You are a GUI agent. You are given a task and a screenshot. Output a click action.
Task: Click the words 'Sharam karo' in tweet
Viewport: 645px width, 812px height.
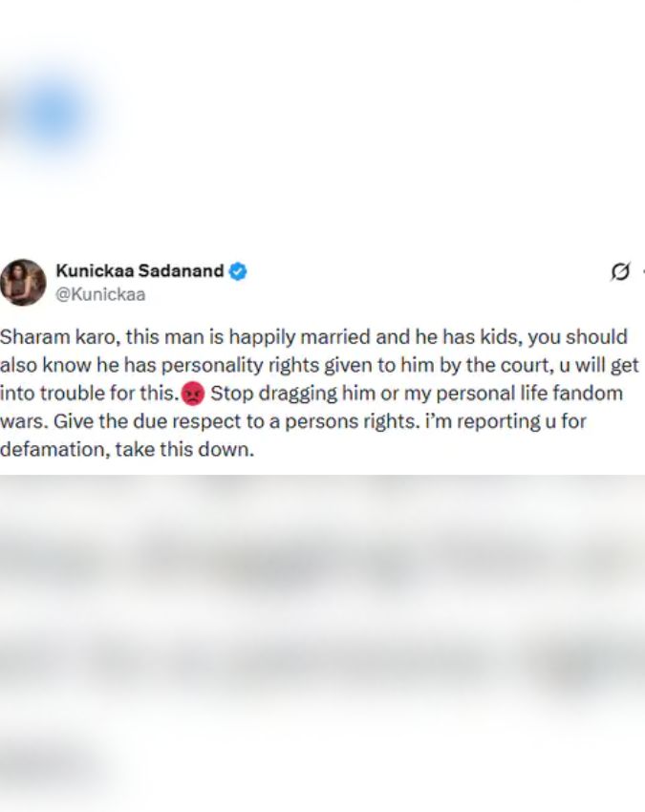tap(55, 337)
